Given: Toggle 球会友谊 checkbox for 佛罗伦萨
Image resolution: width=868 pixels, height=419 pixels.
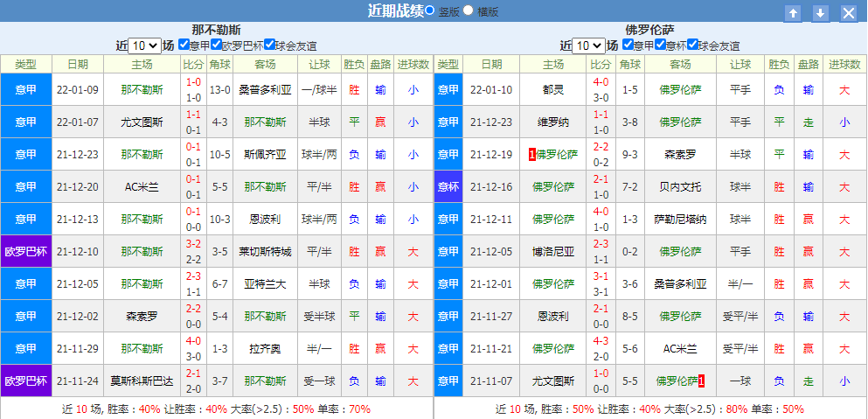Looking at the screenshot, I should click(692, 45).
